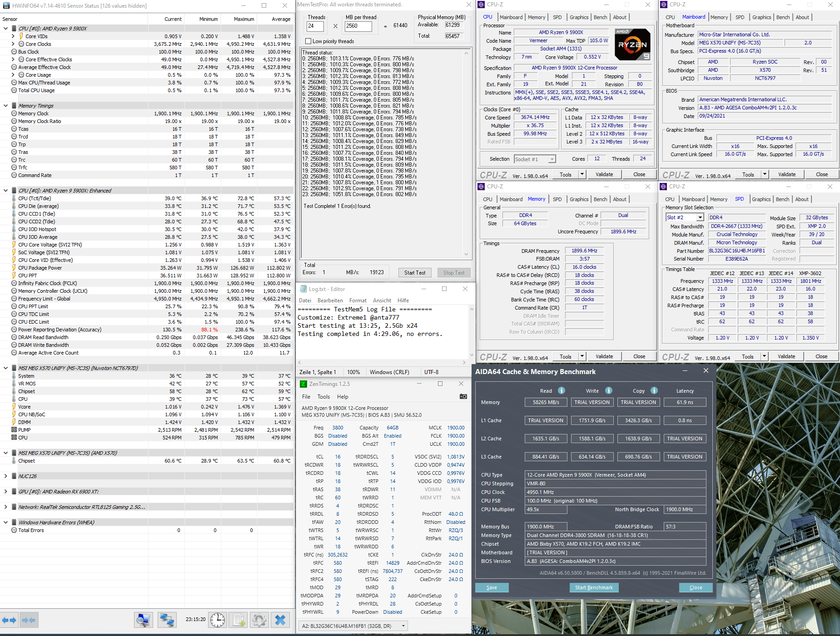This screenshot has height=636, width=840.
Task: Click the MemTestPro thread status vertical scrollbar
Action: click(466, 153)
